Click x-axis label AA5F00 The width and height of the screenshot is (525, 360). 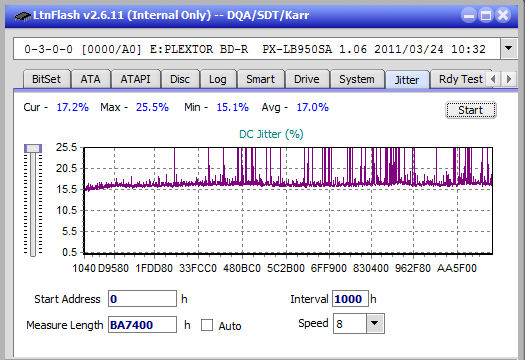[x=457, y=268]
